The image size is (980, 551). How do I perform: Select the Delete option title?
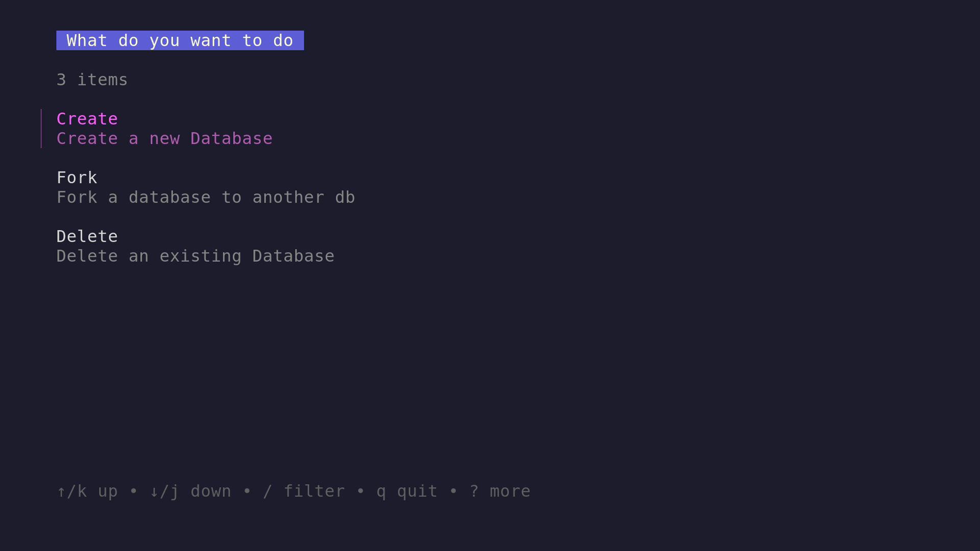87,236
